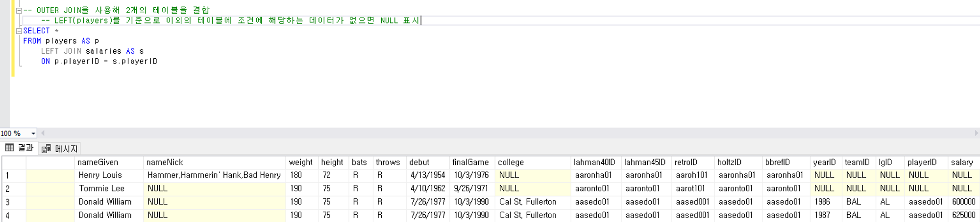Image resolution: width=980 pixels, height=222 pixels.
Task: Select the lahman40ID column header
Action: (596, 162)
